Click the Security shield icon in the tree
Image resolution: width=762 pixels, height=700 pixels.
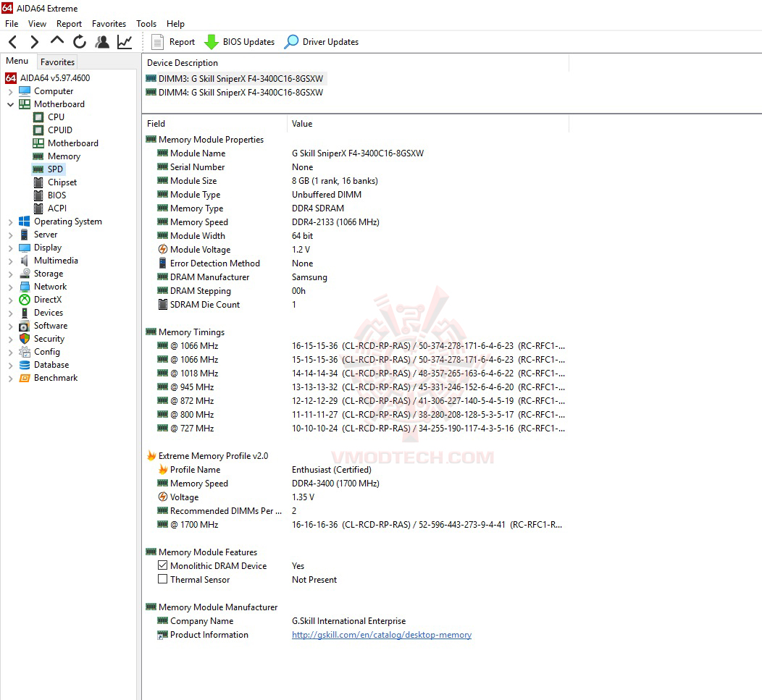click(25, 339)
